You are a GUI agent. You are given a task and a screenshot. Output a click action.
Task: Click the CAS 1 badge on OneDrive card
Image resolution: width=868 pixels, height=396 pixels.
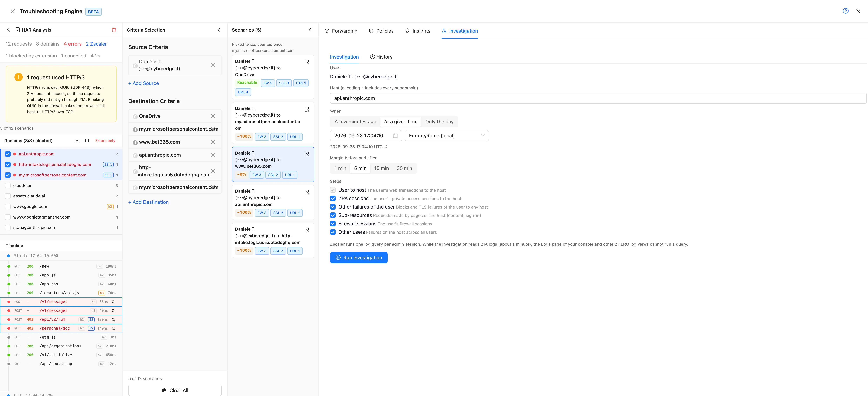[301, 83]
